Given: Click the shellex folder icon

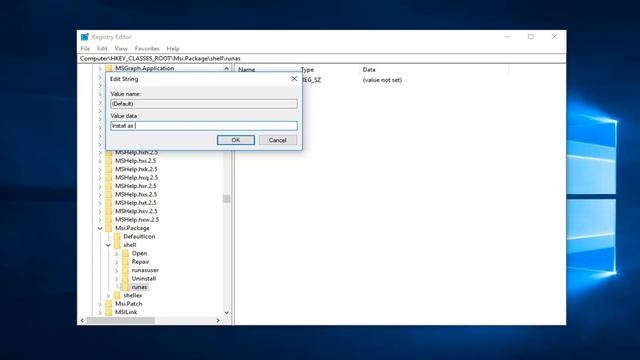Looking at the screenshot, I should [x=117, y=295].
